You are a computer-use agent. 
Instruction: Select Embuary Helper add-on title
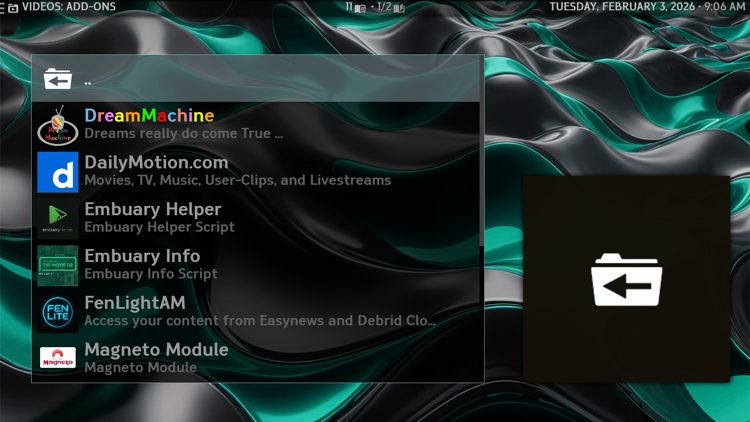point(153,209)
